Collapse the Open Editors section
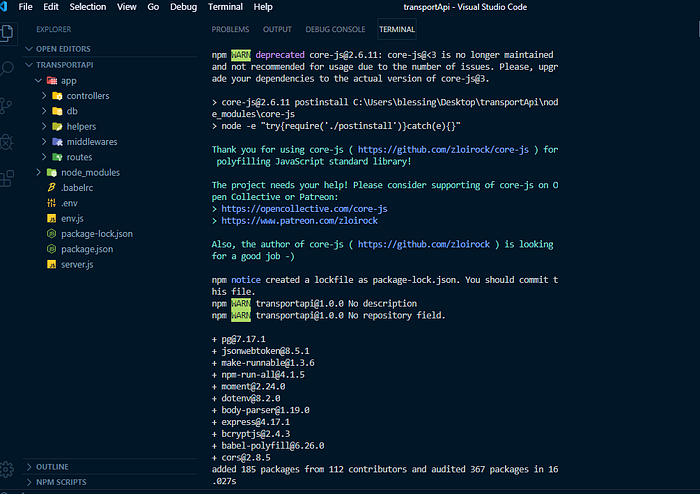This screenshot has width=700, height=494. tap(29, 49)
